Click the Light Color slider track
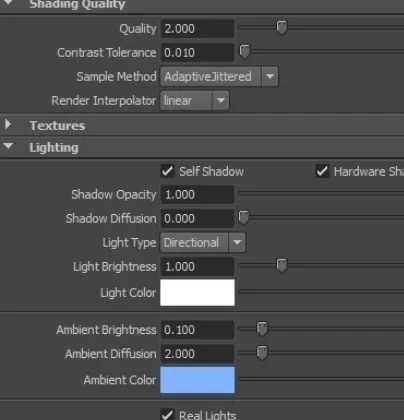The height and width of the screenshot is (420, 404). (321, 291)
